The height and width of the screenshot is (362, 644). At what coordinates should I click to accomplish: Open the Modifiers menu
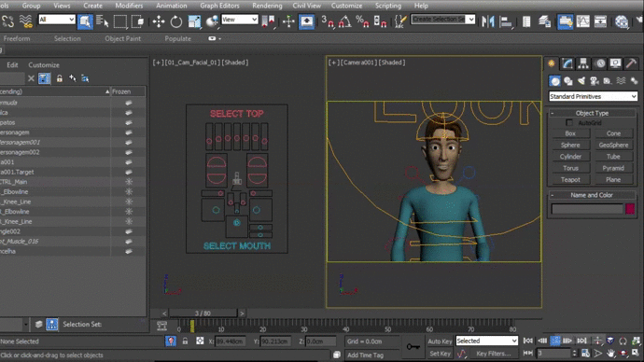click(129, 6)
